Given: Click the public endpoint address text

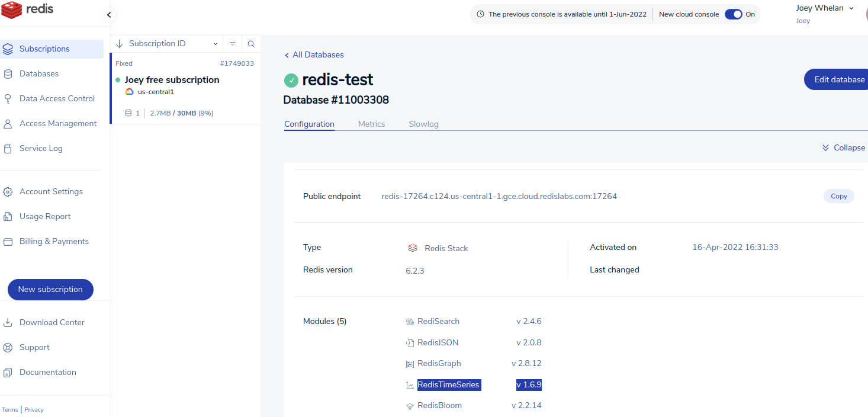Looking at the screenshot, I should (499, 196).
